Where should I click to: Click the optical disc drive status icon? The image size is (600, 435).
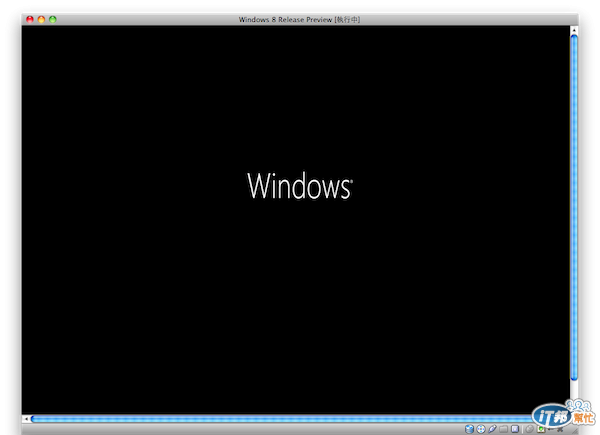pyautogui.click(x=481, y=429)
